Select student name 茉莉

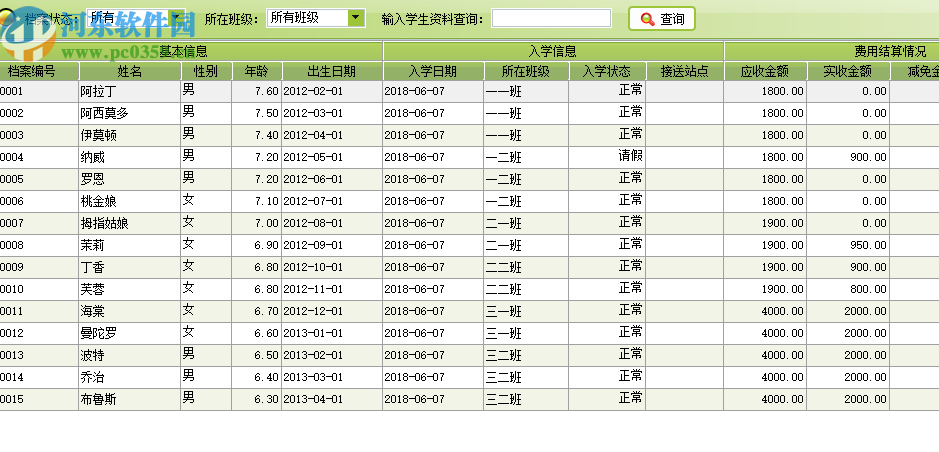point(92,245)
